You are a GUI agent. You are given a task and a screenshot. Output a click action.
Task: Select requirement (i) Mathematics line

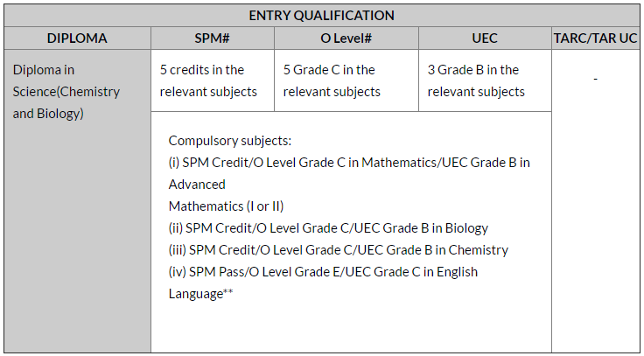(x=349, y=163)
